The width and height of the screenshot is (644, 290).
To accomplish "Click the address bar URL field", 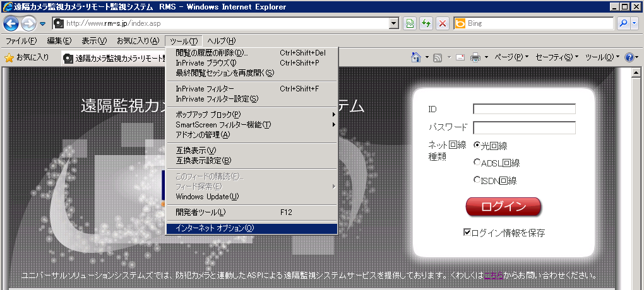I will pyautogui.click(x=221, y=23).
